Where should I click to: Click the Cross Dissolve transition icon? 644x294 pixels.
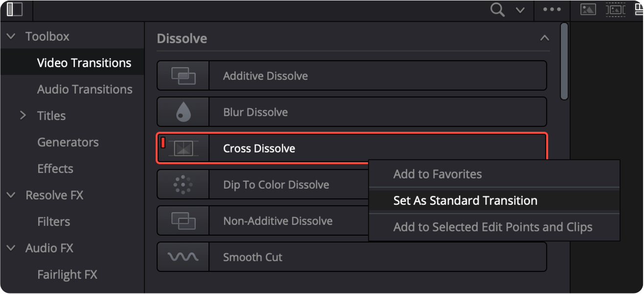pyautogui.click(x=183, y=148)
